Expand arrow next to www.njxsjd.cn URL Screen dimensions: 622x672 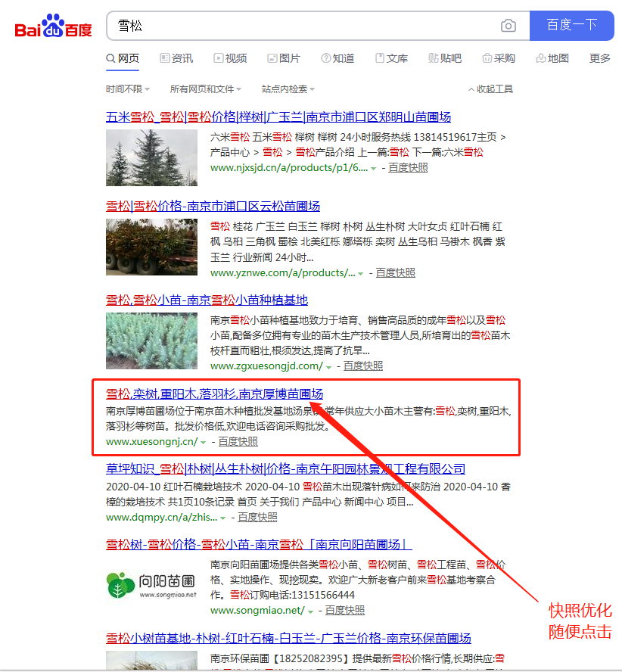pyautogui.click(x=373, y=169)
